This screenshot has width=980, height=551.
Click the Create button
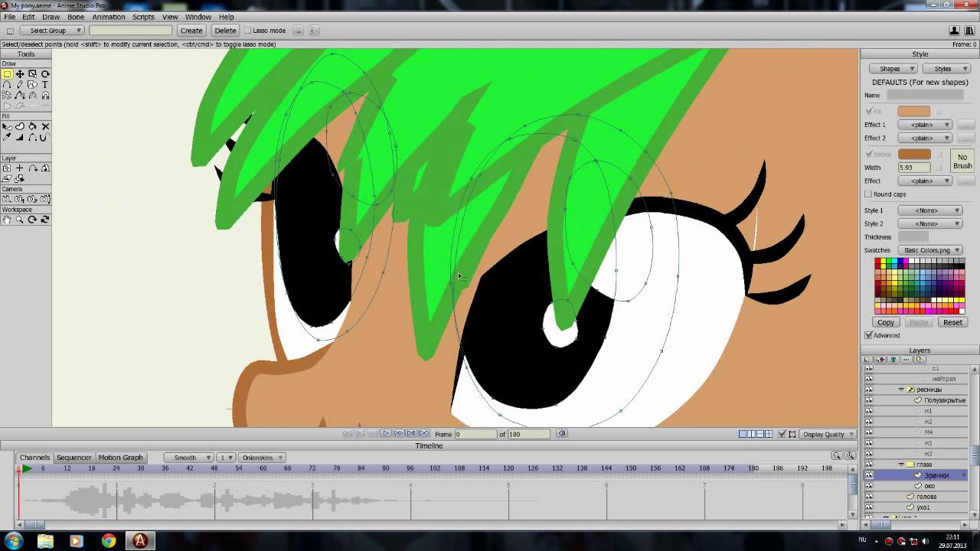click(x=191, y=31)
